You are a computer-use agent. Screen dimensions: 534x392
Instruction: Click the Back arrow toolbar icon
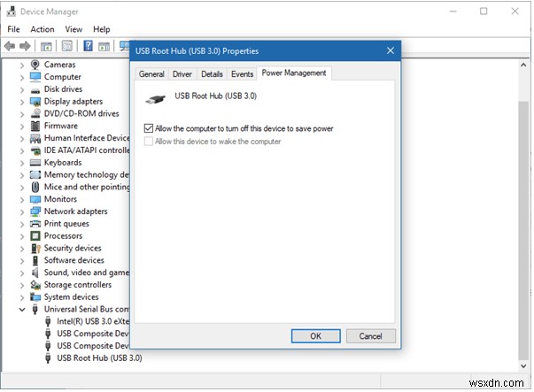10,46
